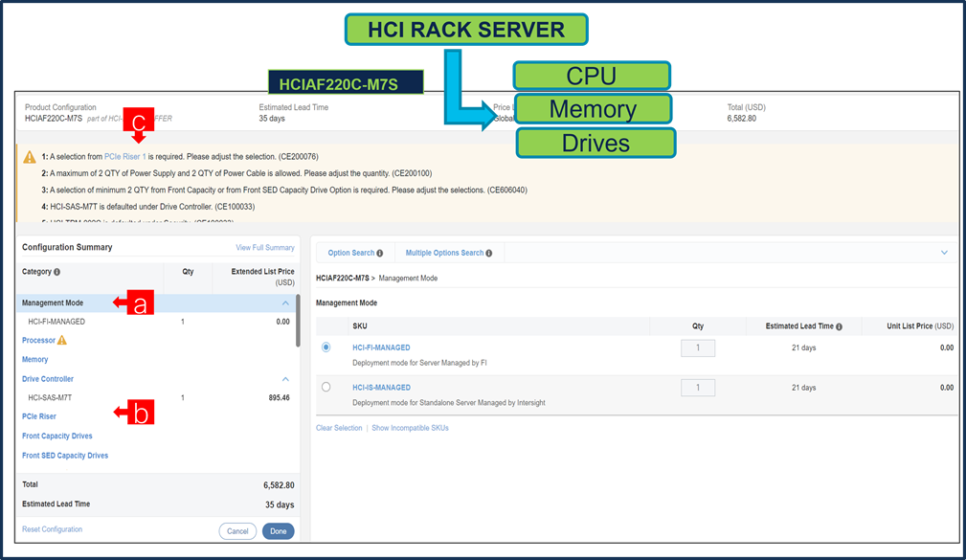Click the 895.46 price value
This screenshot has height=560, width=966.
pyautogui.click(x=280, y=398)
